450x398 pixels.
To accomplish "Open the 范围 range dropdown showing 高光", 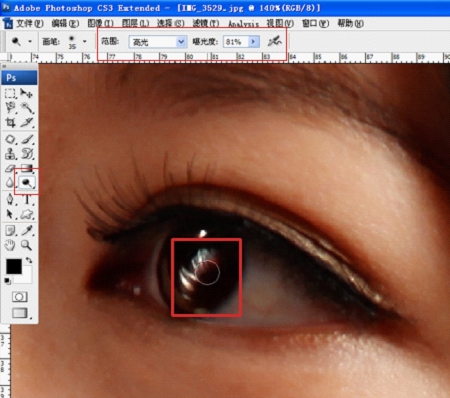I will pos(157,42).
